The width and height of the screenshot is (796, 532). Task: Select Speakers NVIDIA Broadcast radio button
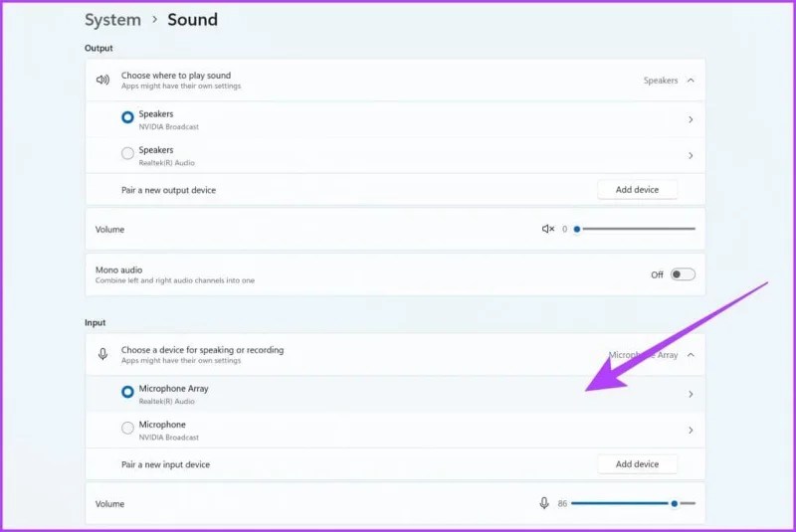(x=127, y=117)
